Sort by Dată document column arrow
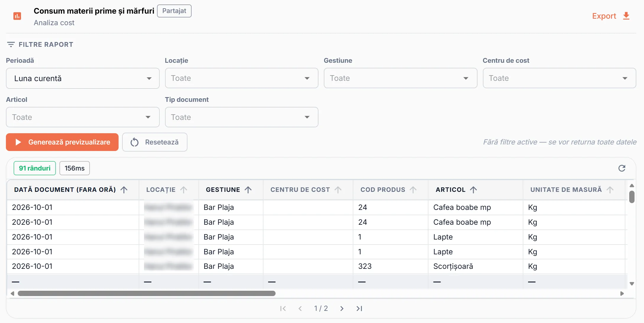This screenshot has width=644, height=323. (x=124, y=190)
